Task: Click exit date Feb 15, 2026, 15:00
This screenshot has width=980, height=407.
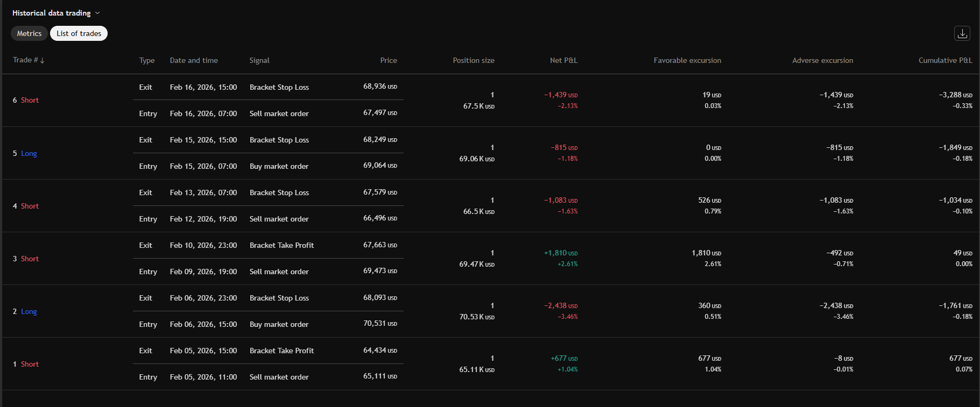Action: click(x=203, y=140)
